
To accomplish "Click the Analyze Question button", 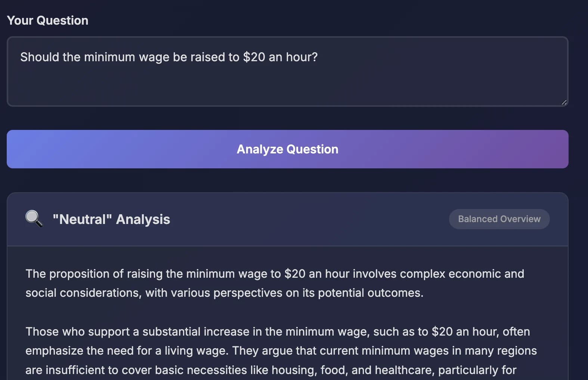I will point(287,149).
